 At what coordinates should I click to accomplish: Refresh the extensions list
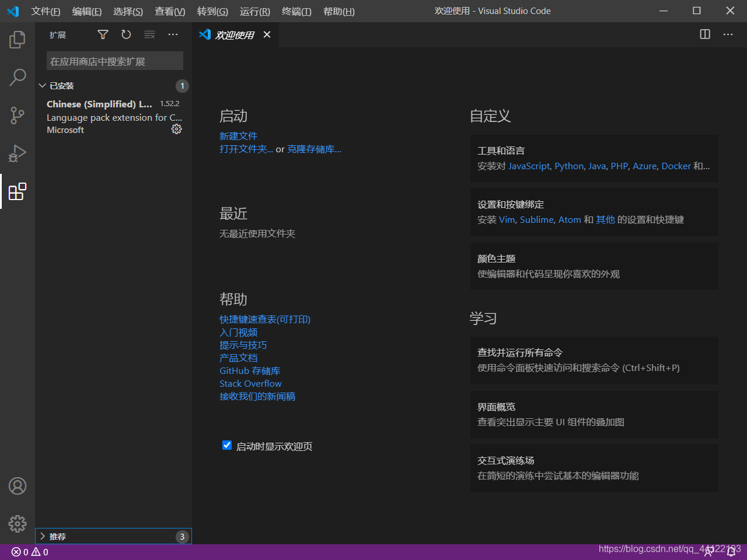pos(126,34)
